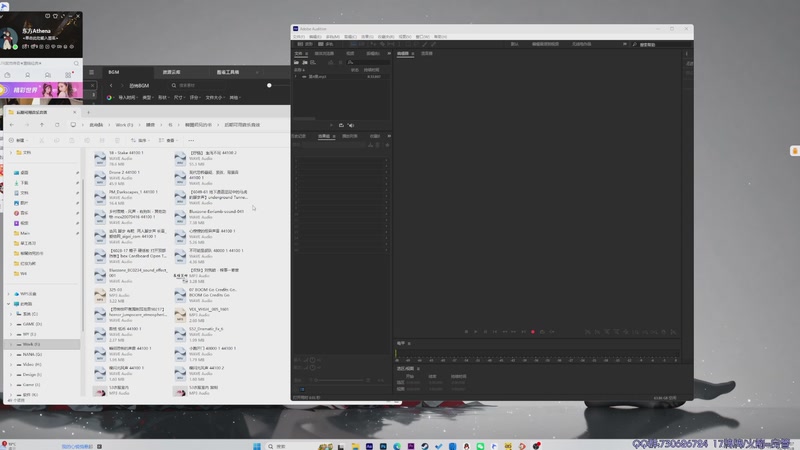
Task: Click the Windows Start button on taskbar
Action: click(257, 446)
